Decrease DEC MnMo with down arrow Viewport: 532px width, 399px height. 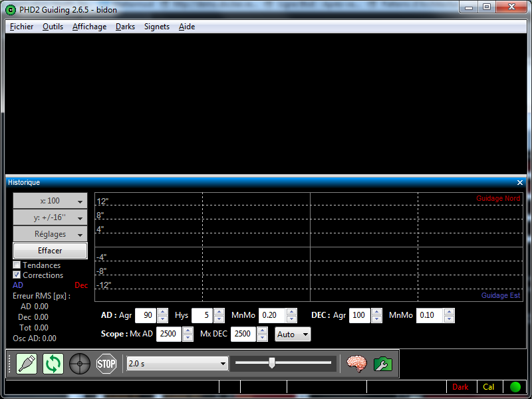click(x=450, y=319)
